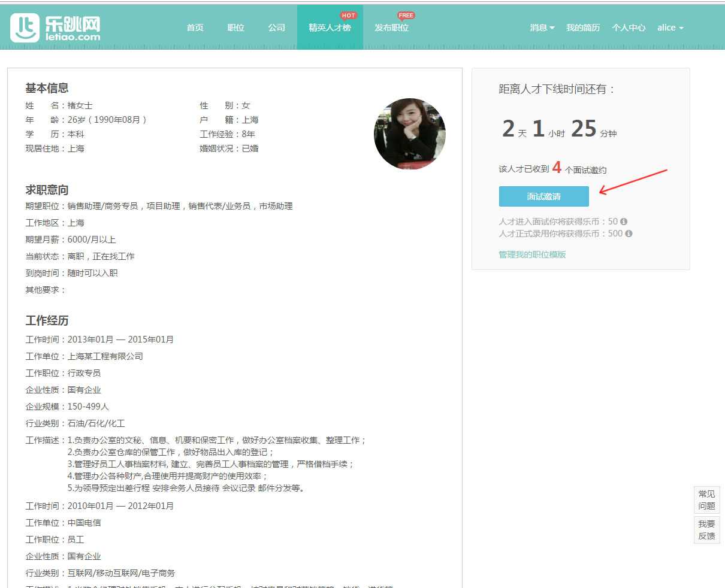Expand the 消息 dropdown
The height and width of the screenshot is (588, 725).
[x=542, y=28]
